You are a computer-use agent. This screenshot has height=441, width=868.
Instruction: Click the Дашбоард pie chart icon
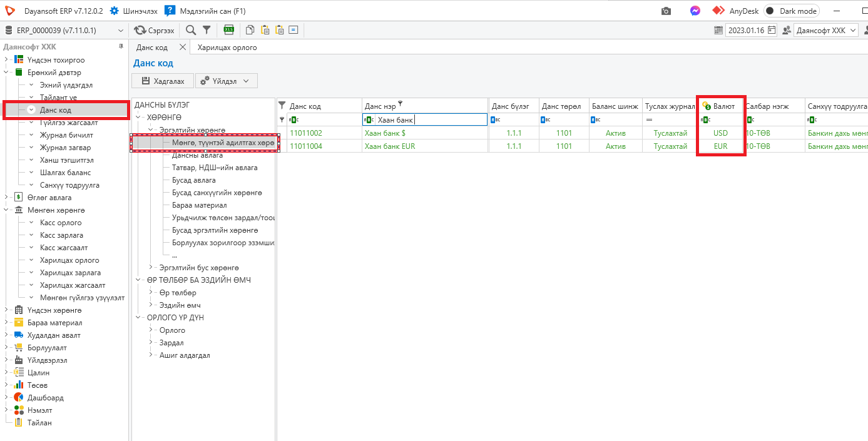(x=18, y=398)
